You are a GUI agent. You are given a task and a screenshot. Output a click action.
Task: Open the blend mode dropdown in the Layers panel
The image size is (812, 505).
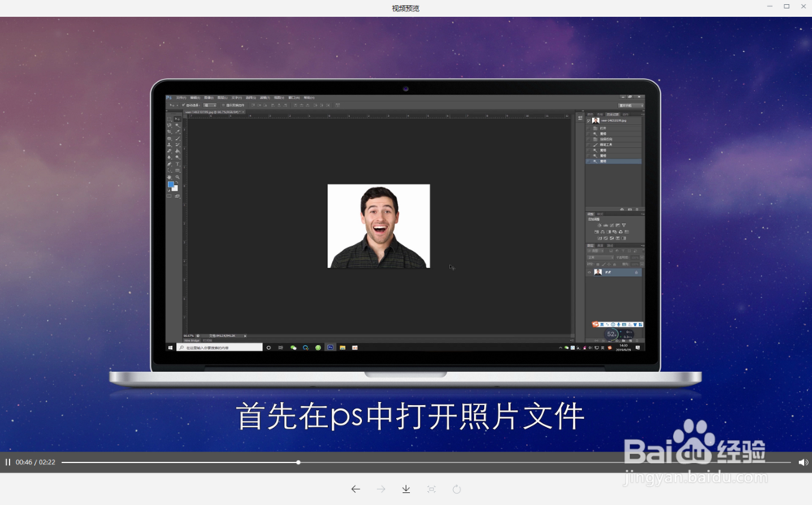tap(598, 257)
